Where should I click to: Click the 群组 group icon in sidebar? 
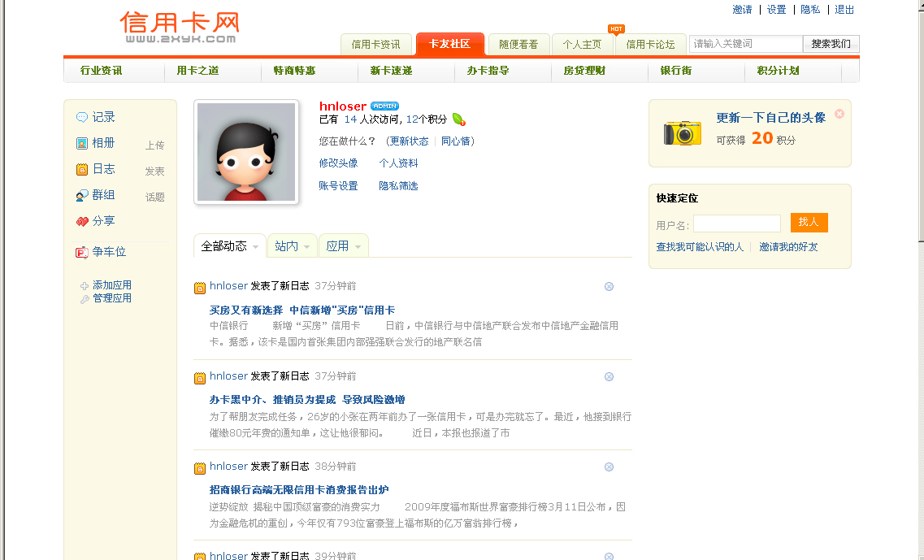(82, 195)
